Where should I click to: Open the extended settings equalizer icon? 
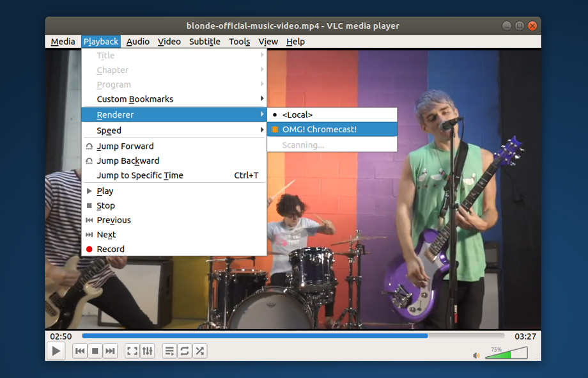(x=148, y=351)
